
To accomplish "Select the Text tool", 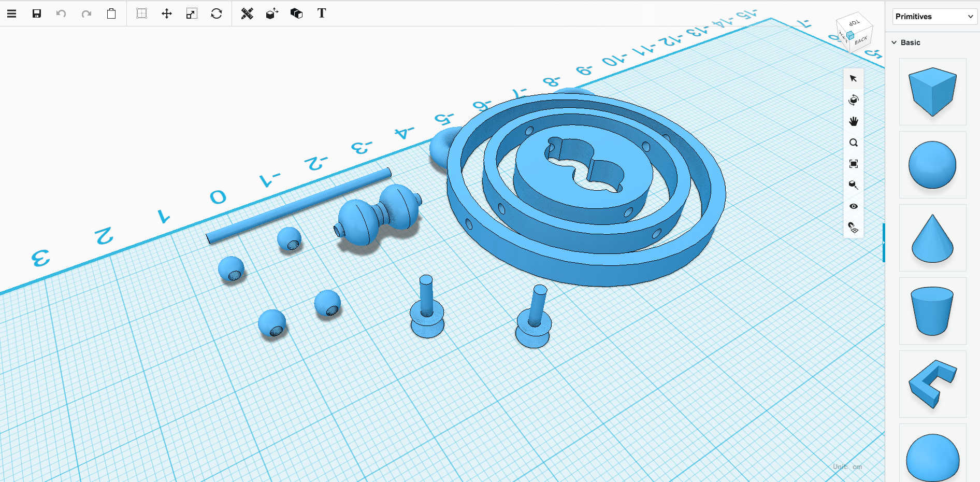I will coord(322,13).
